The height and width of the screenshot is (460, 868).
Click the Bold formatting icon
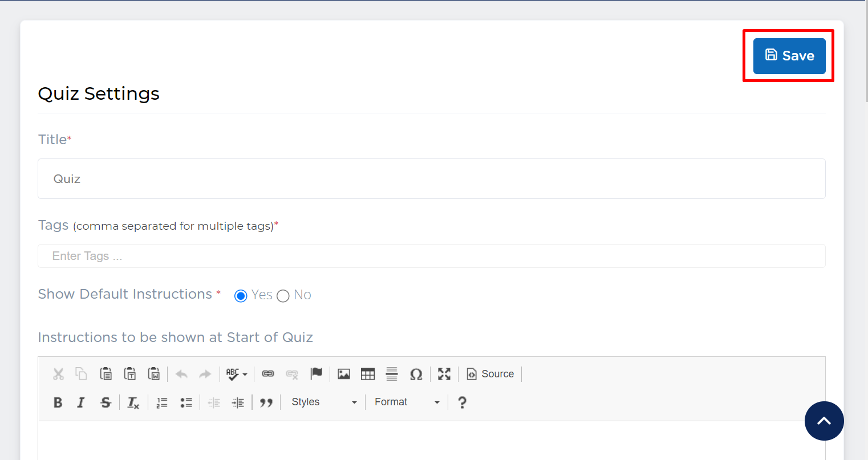[58, 402]
